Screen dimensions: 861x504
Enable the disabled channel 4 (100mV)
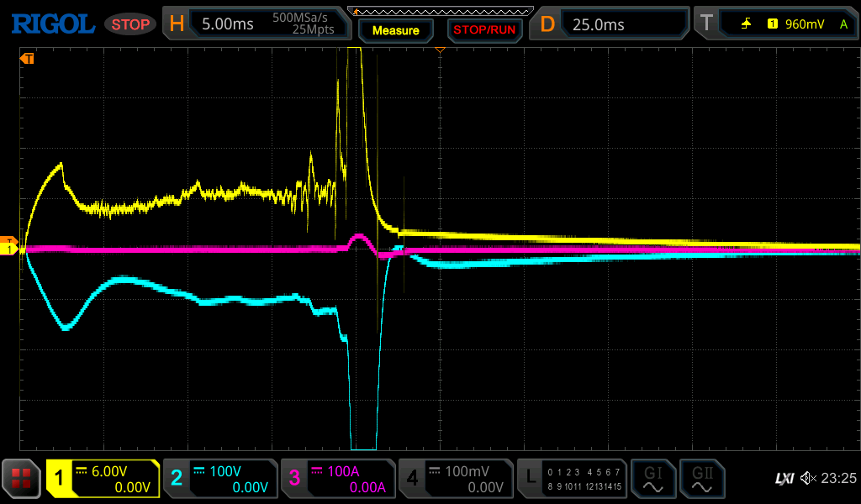[455, 478]
